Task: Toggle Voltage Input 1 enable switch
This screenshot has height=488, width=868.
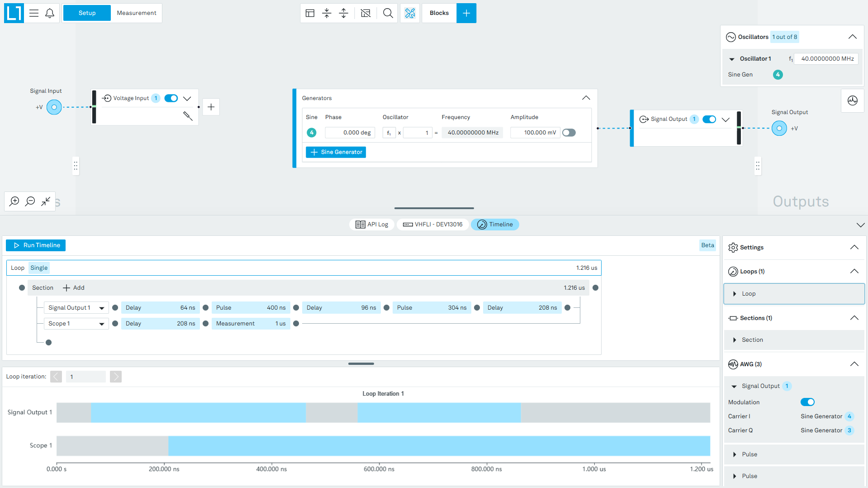Action: coord(171,98)
